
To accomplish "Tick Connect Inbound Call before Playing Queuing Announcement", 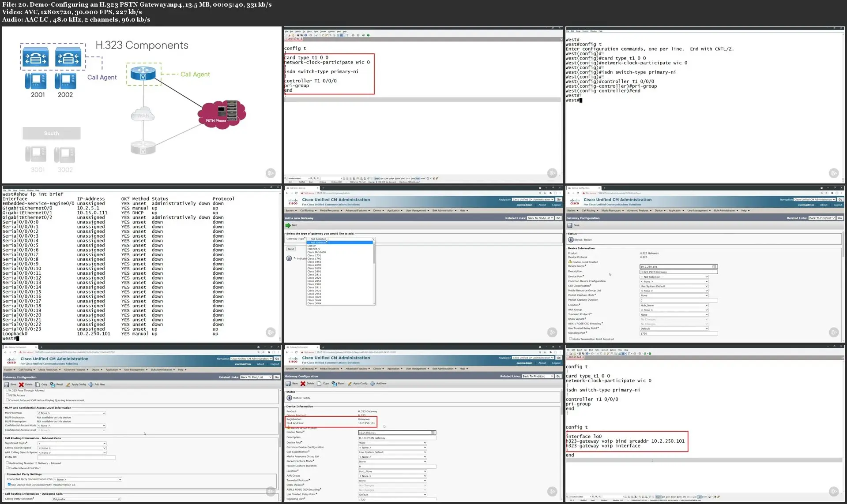I will point(7,400).
